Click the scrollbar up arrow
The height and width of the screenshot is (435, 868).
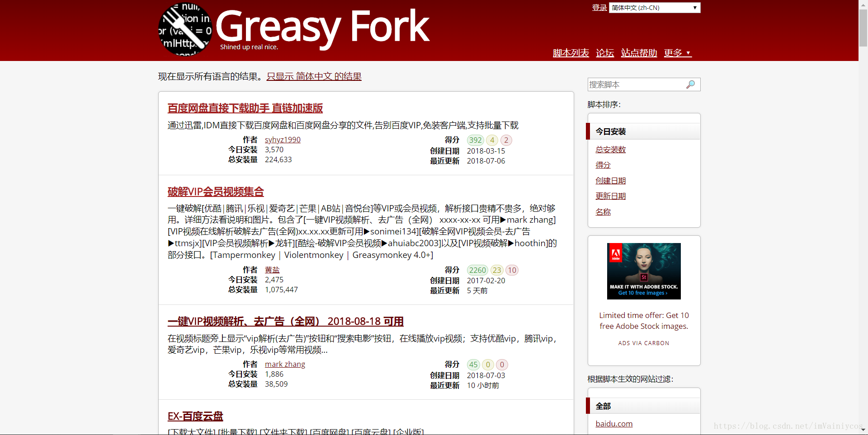point(863,4)
